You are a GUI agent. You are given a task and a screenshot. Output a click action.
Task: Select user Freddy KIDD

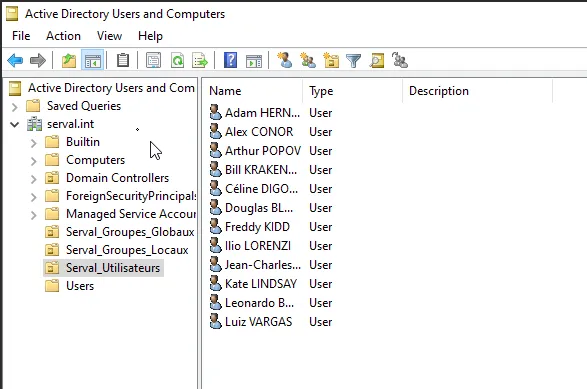pyautogui.click(x=257, y=227)
